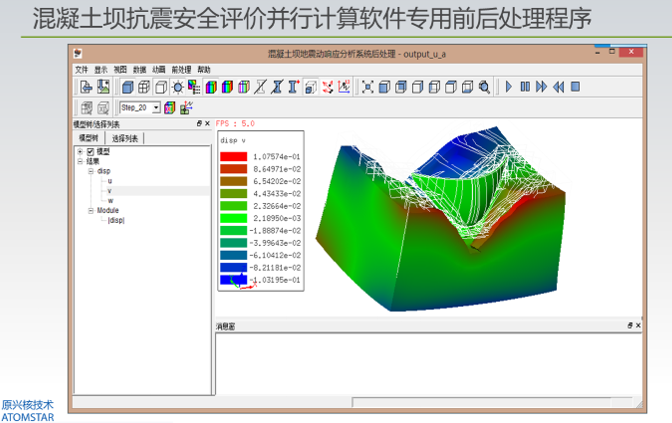Stop the animation playback
The width and height of the screenshot is (672, 423).
[575, 87]
